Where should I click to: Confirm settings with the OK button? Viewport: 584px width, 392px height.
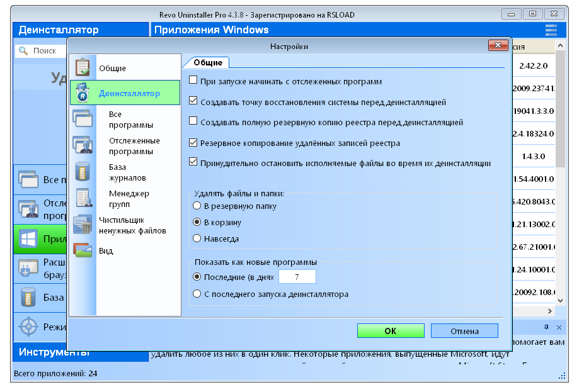391,330
